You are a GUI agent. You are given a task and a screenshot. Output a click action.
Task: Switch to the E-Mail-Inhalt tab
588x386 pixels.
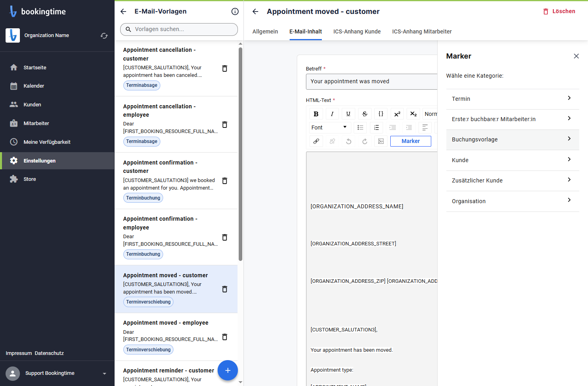[306, 31]
